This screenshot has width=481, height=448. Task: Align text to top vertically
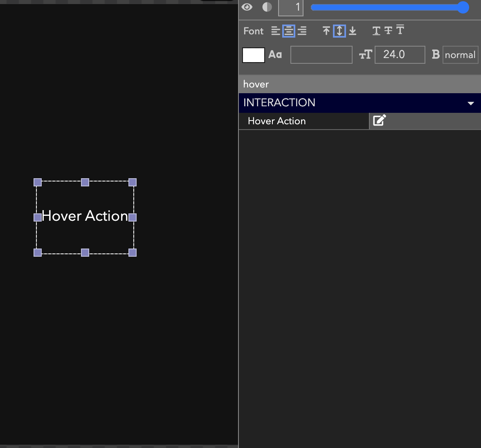coord(326,31)
